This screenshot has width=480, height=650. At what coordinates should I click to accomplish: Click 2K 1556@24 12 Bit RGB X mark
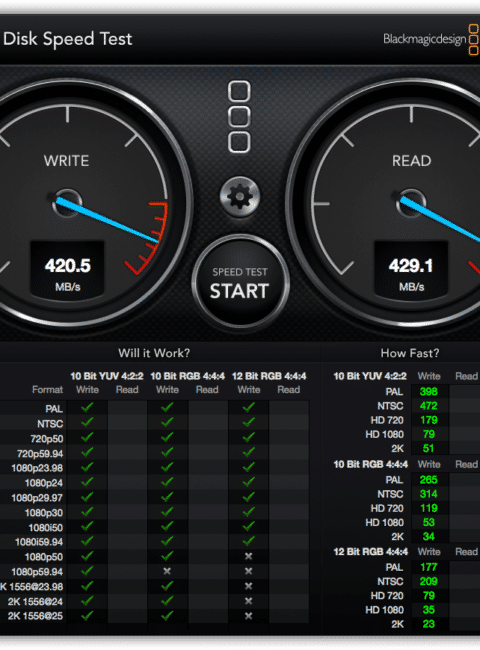coord(248,601)
